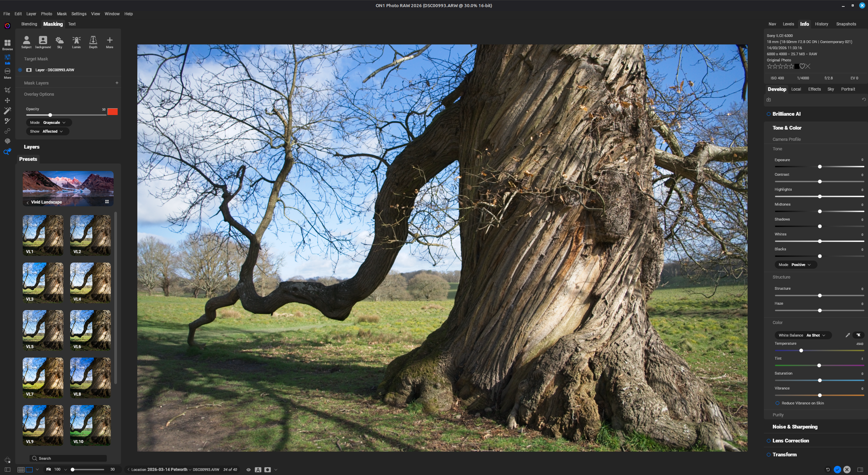Toggle Reduce Vibrance on Skin
Image resolution: width=868 pixels, height=475 pixels.
point(777,403)
